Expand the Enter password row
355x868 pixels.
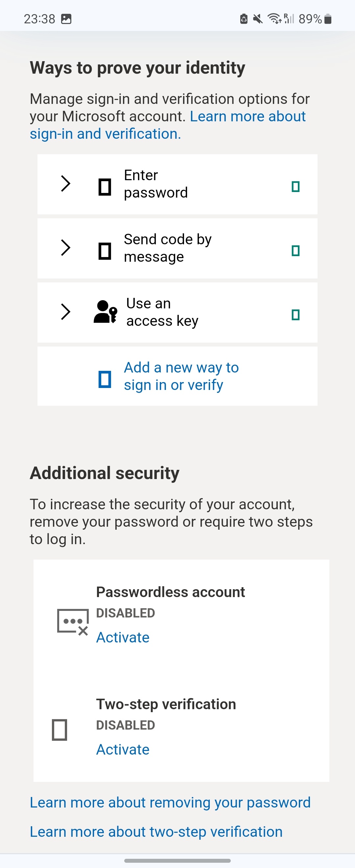(x=66, y=184)
